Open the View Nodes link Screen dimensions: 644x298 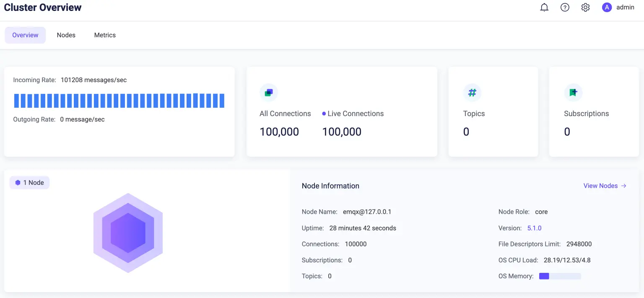pos(600,186)
